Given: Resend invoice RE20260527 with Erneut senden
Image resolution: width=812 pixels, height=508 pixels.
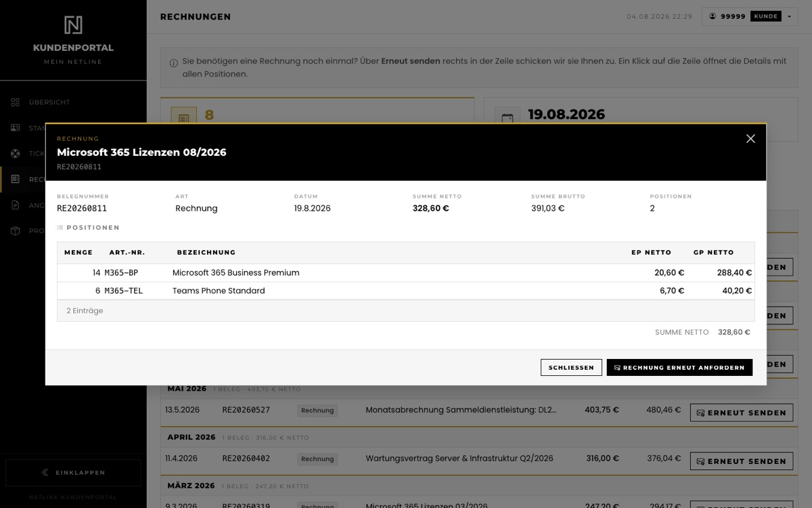Looking at the screenshot, I should click(x=742, y=412).
